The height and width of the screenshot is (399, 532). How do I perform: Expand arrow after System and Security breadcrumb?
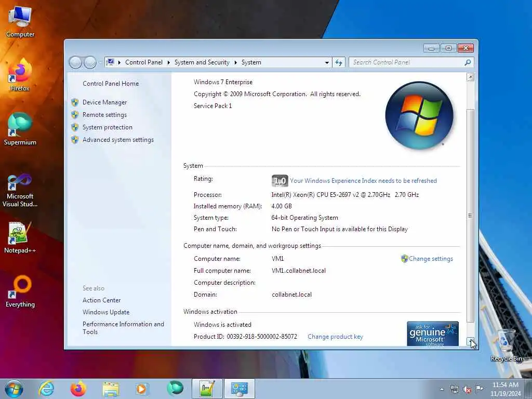[x=235, y=62]
